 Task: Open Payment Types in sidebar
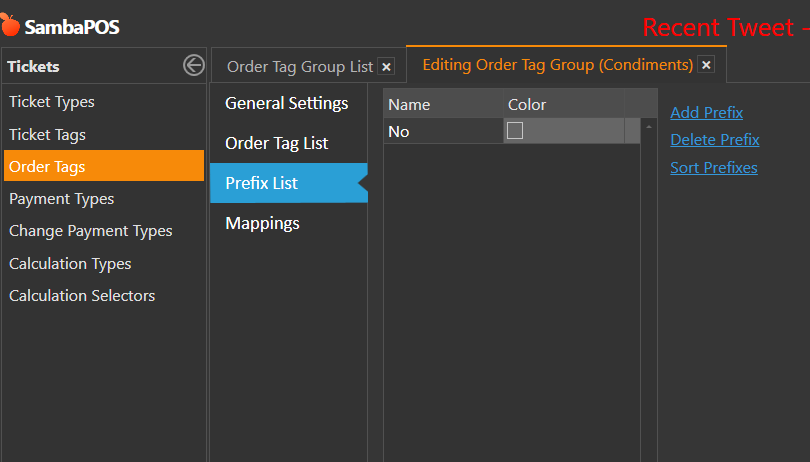[61, 199]
